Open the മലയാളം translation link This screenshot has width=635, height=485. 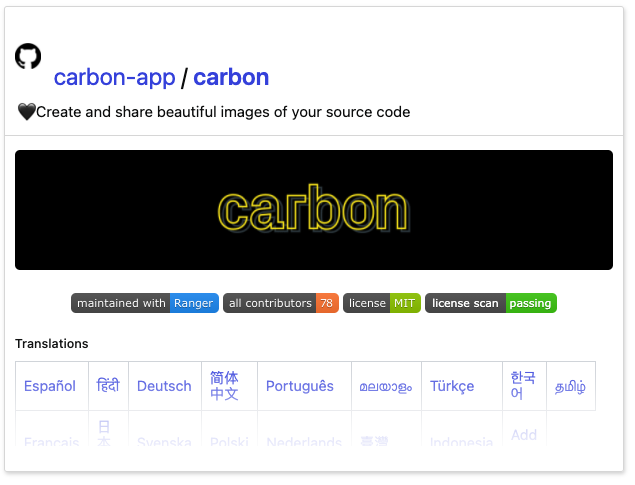(386, 387)
